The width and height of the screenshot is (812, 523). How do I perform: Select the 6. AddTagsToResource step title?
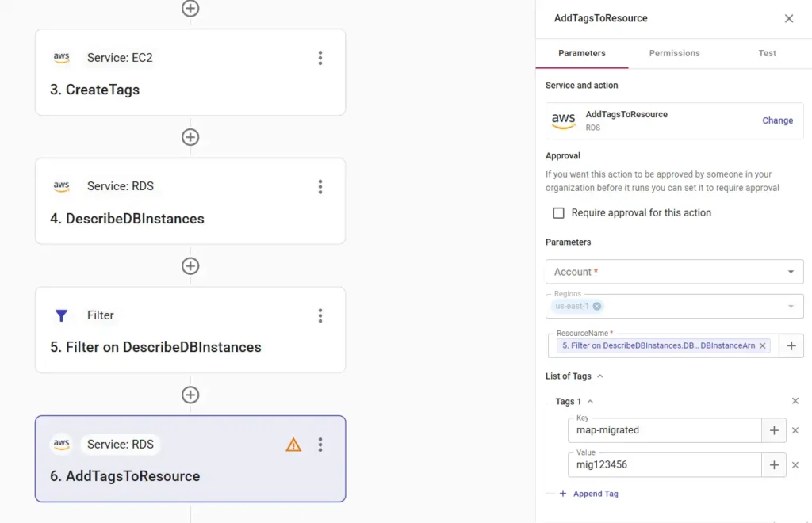pyautogui.click(x=124, y=476)
